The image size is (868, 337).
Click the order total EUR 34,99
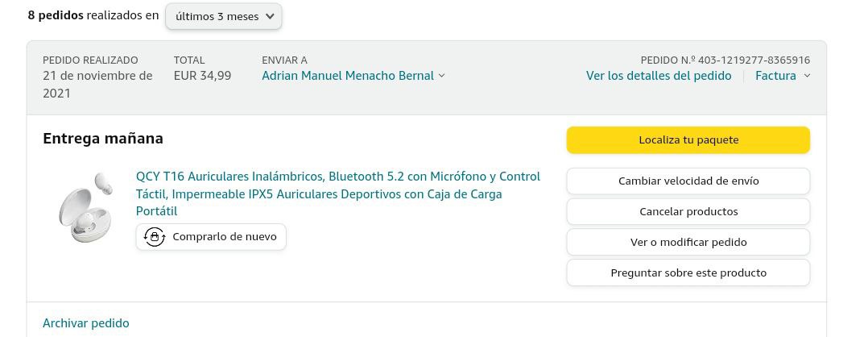click(202, 76)
